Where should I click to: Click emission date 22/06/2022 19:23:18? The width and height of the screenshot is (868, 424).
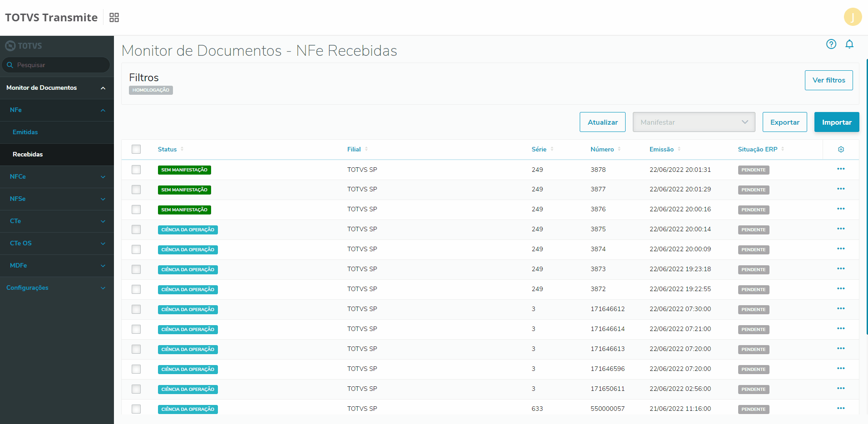click(x=680, y=269)
